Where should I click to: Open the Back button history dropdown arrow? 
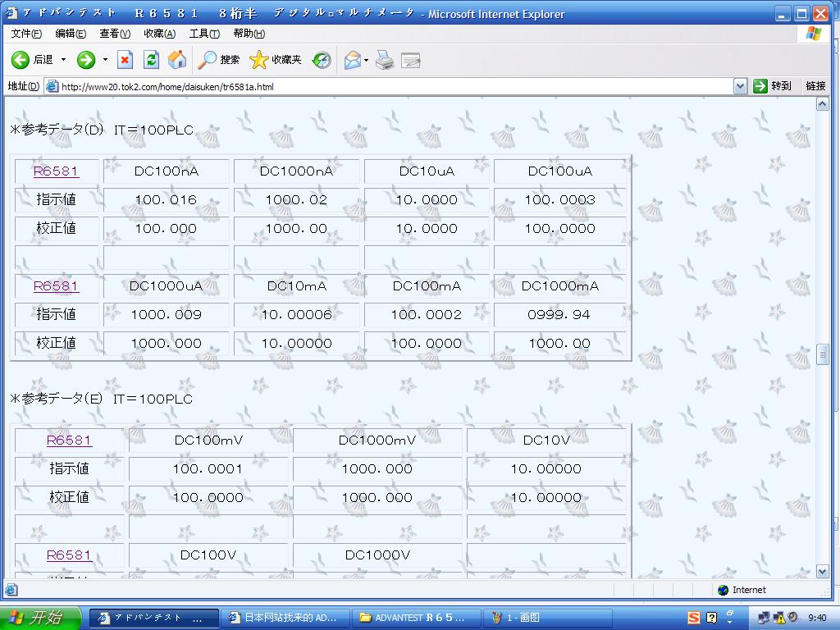(63, 60)
